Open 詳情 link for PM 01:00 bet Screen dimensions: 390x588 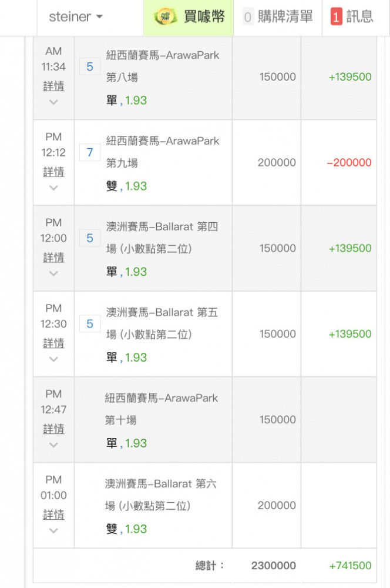click(x=53, y=515)
